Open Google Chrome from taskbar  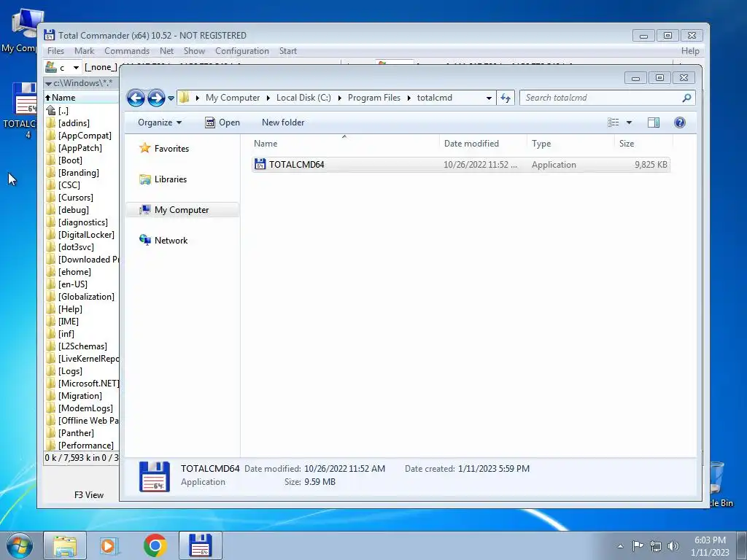[155, 545]
